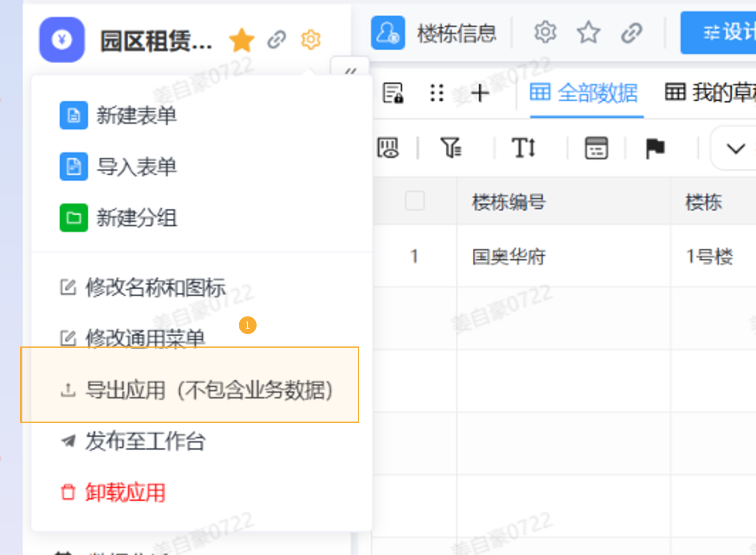Click the black flag marker icon

pyautogui.click(x=655, y=148)
